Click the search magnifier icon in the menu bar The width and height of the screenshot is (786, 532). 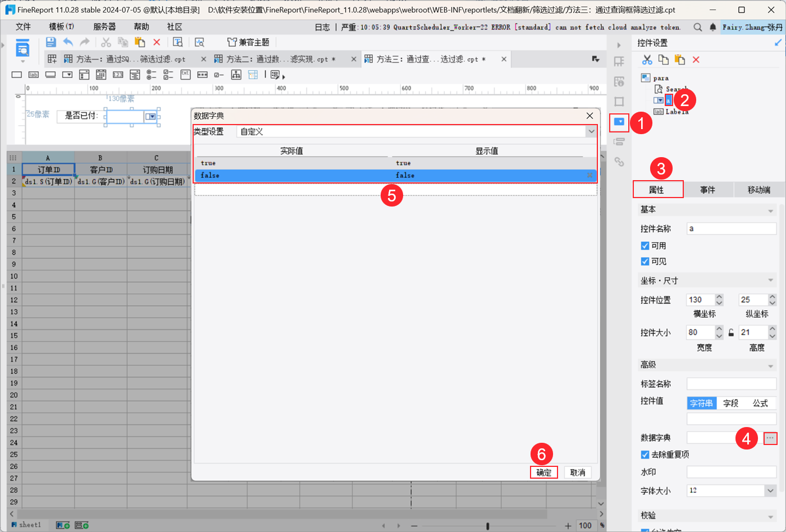(x=698, y=27)
